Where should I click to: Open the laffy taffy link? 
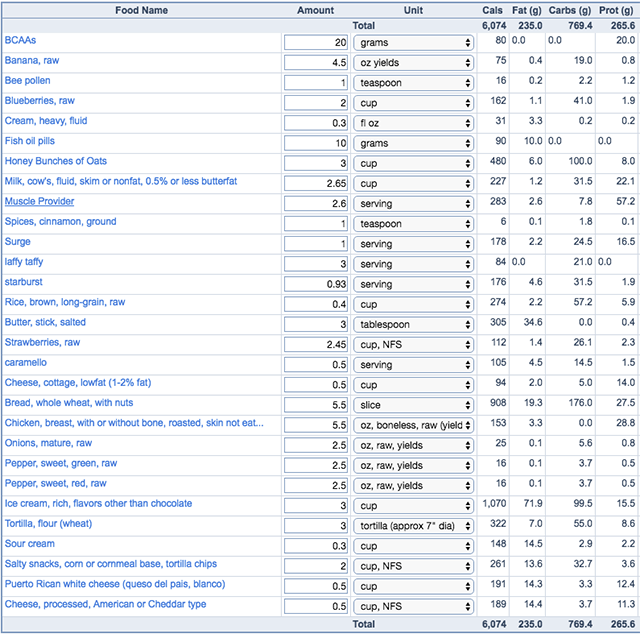pos(24,262)
